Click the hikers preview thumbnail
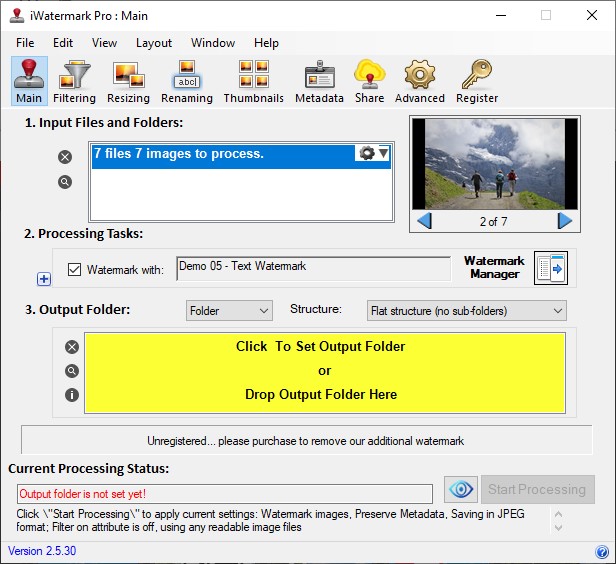616x564 pixels. point(495,164)
